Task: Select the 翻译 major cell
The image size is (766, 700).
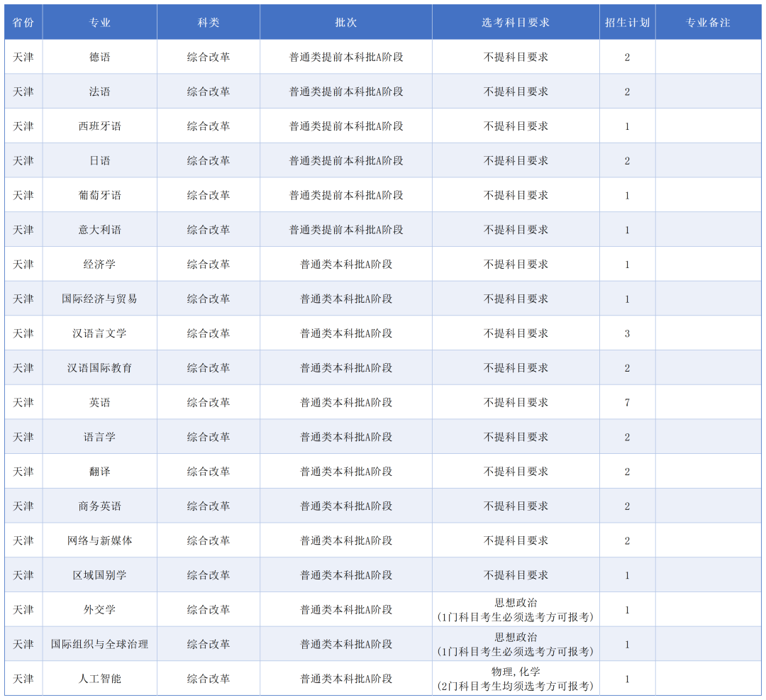Action: pos(100,472)
